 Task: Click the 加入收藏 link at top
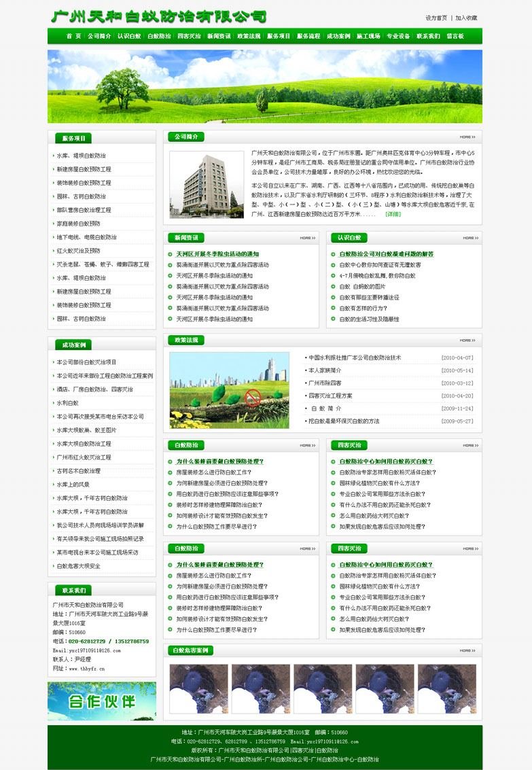point(466,18)
